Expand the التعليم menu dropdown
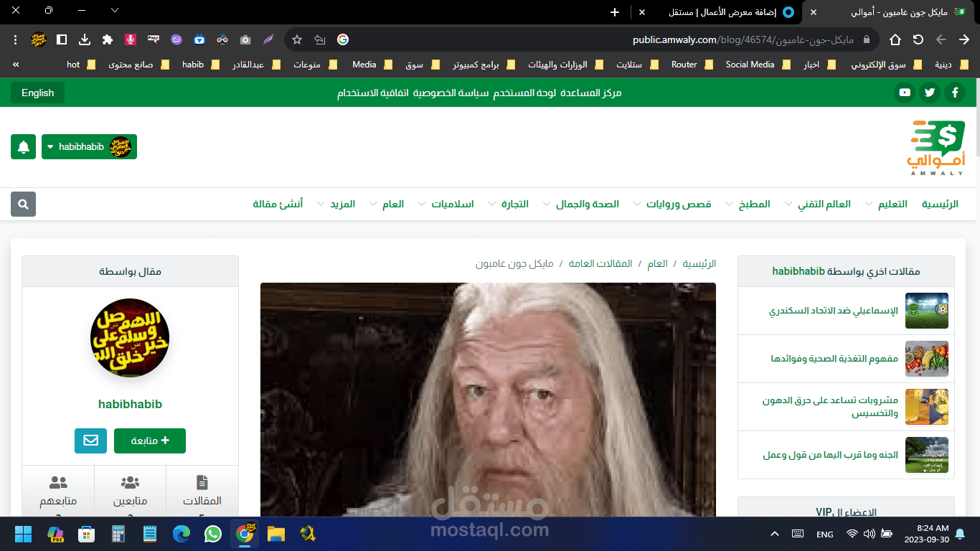The image size is (980, 551). point(870,204)
